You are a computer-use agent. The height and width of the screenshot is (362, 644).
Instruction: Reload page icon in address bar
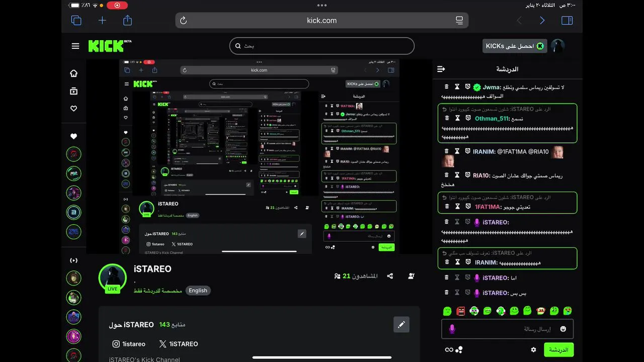[x=184, y=20]
